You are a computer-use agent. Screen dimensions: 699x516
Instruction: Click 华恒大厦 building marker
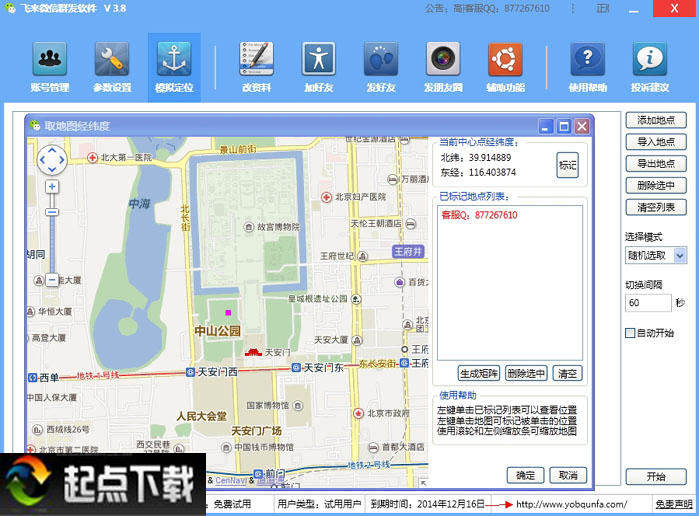[30, 312]
